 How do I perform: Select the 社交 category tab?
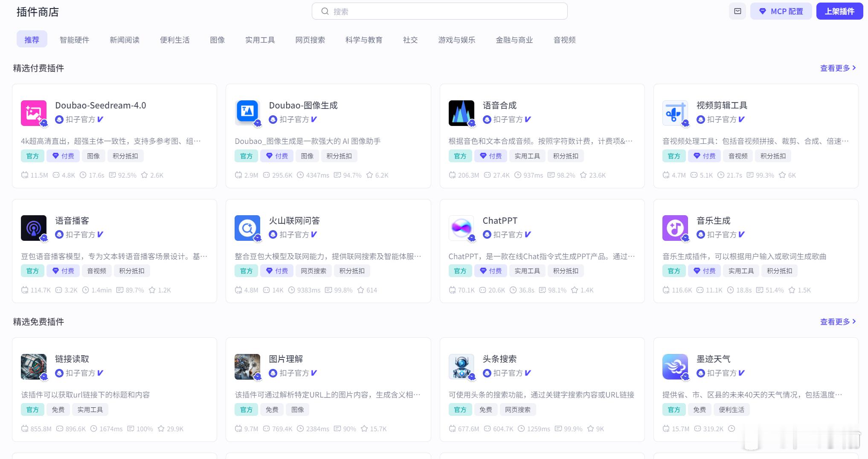[x=410, y=40]
